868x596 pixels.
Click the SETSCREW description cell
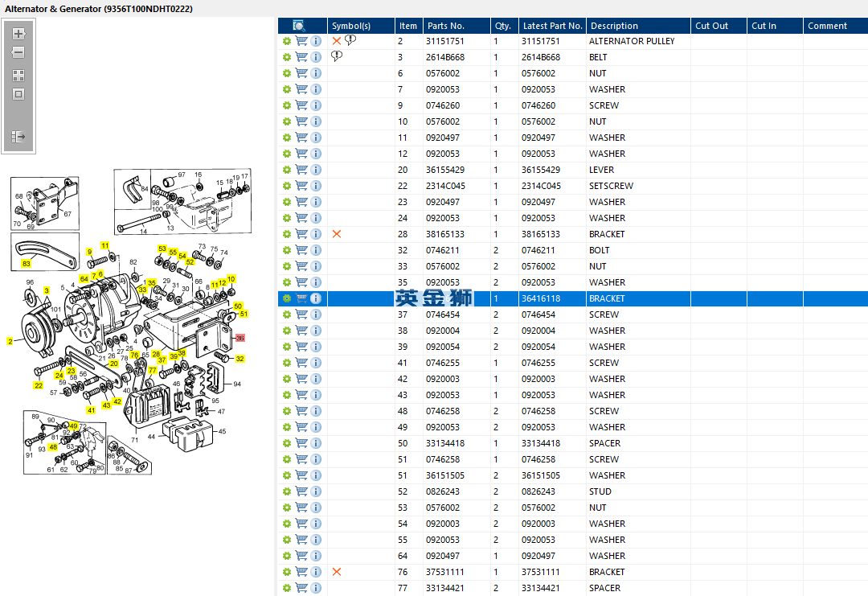611,186
